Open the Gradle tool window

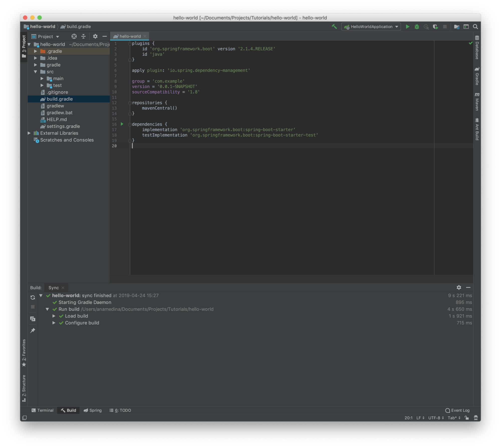coord(477,76)
